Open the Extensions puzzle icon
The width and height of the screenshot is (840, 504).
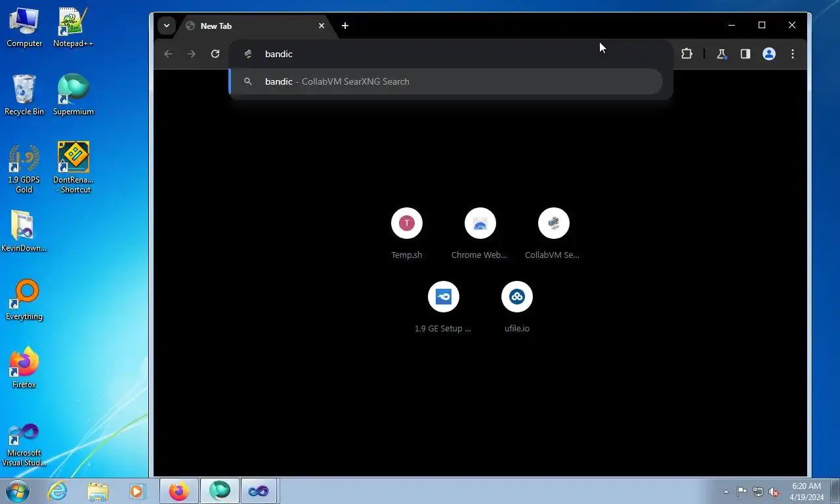[686, 54]
